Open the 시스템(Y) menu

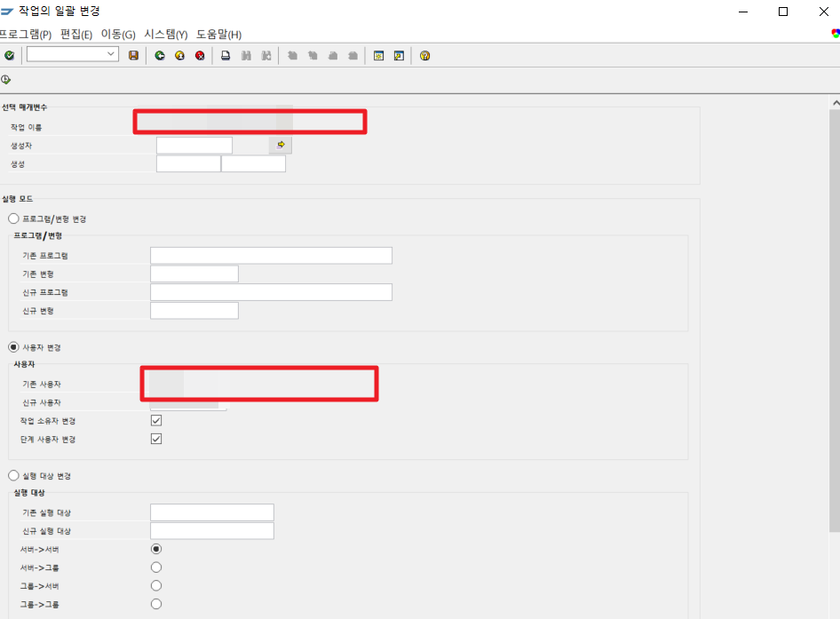point(166,35)
